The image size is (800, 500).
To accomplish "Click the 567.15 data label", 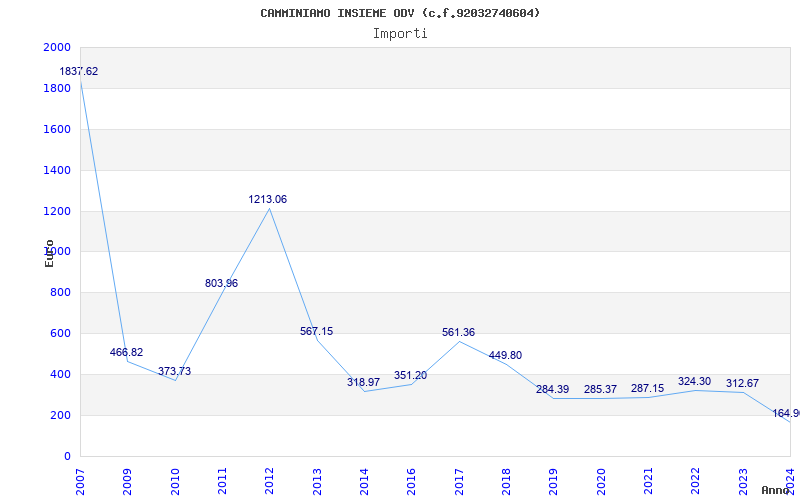I will coord(316,331).
